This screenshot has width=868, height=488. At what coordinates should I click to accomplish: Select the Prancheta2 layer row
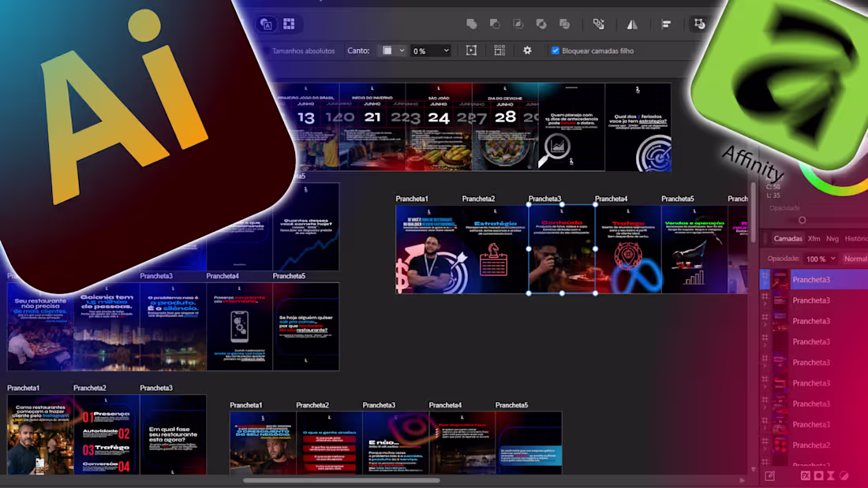click(x=815, y=445)
